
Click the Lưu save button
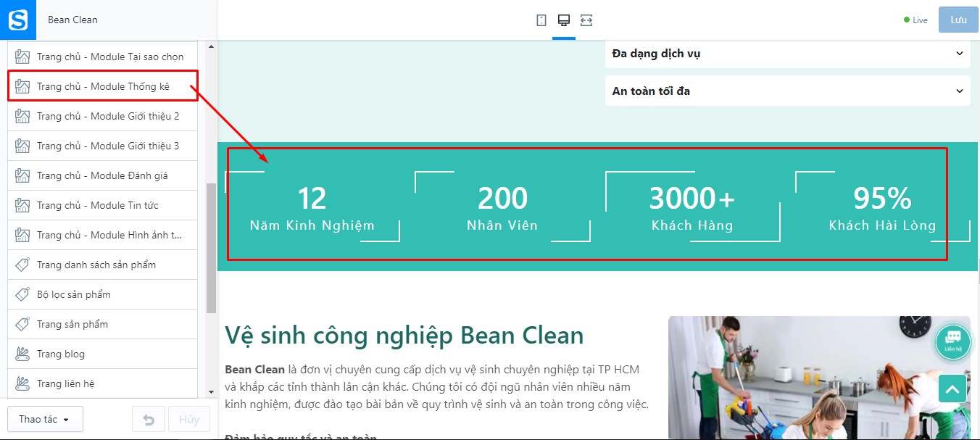point(958,20)
